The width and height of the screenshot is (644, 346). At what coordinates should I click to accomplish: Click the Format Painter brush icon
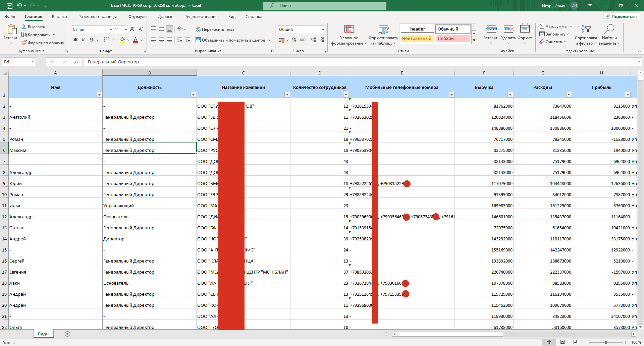click(x=24, y=43)
